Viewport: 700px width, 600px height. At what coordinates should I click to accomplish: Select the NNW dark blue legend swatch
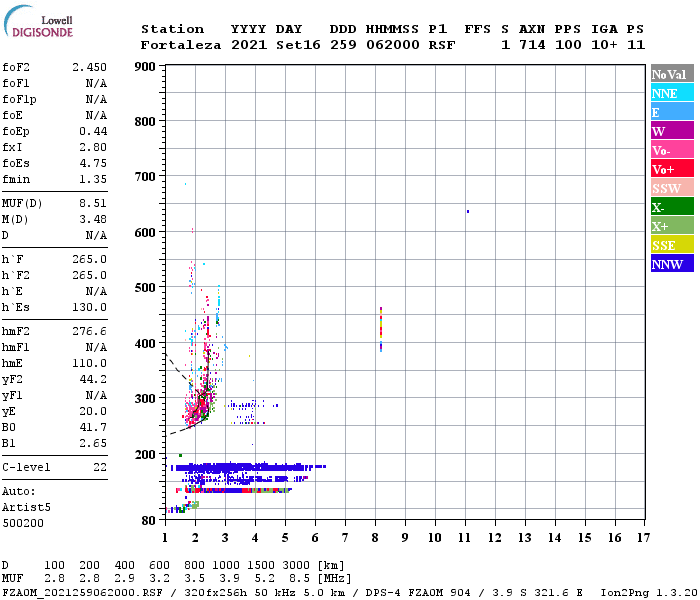coord(672,263)
